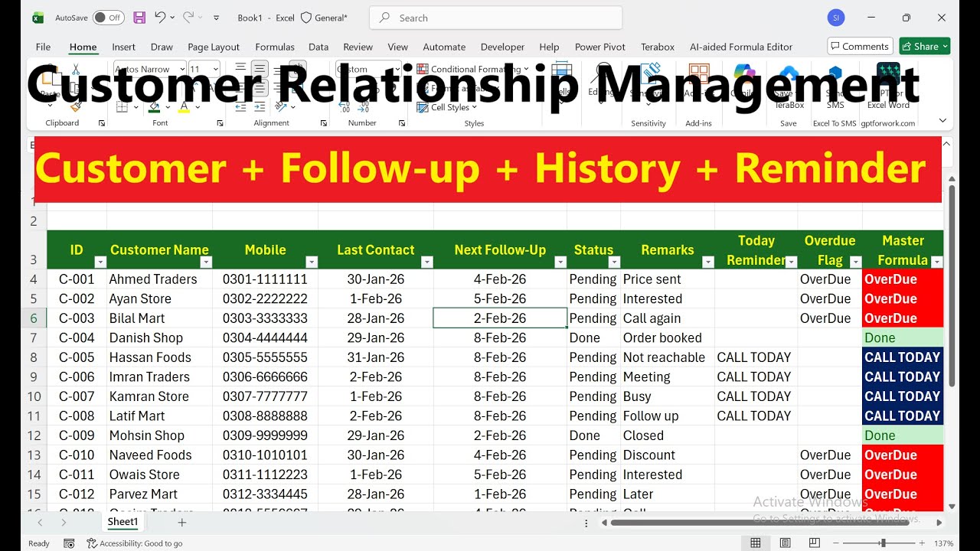
Task: Open the Customer Name filter dropdown
Action: [x=206, y=262]
